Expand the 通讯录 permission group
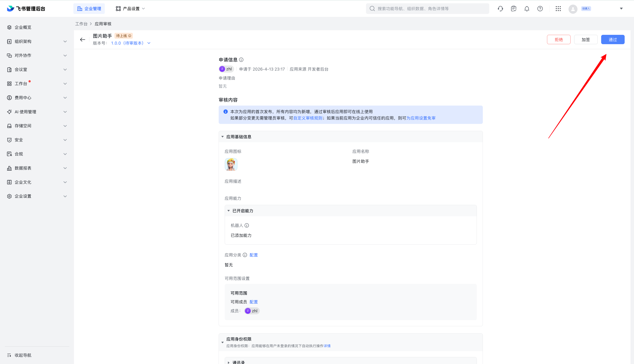The image size is (634, 364). (228, 362)
